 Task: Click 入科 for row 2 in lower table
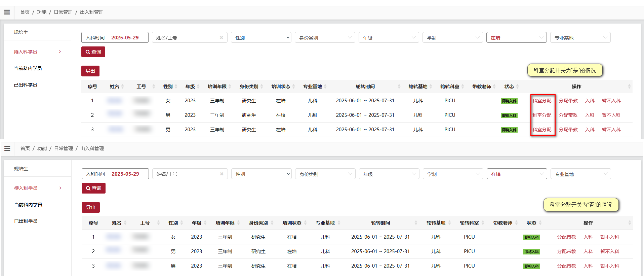pyautogui.click(x=588, y=251)
